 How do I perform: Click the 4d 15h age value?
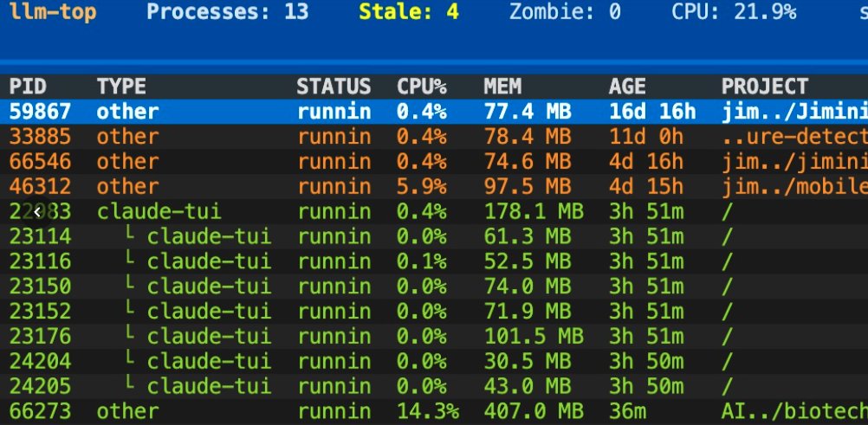646,186
